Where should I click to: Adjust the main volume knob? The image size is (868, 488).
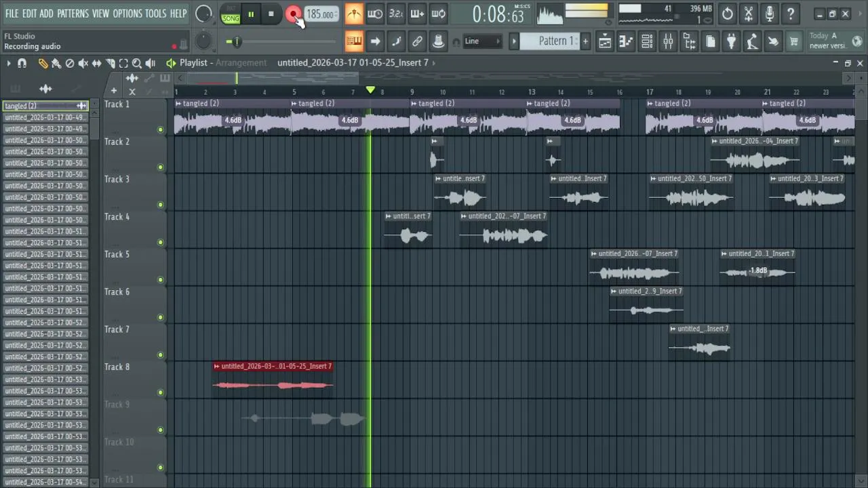pyautogui.click(x=203, y=14)
